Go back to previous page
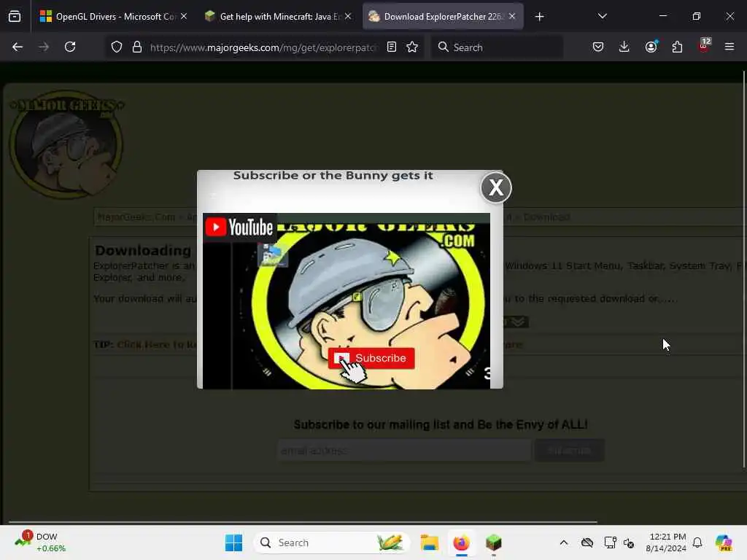This screenshot has width=747, height=560. point(18,47)
